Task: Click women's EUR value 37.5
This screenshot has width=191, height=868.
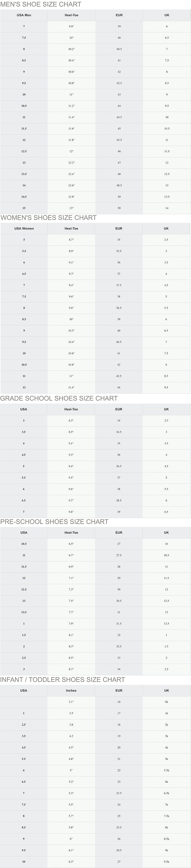Action: click(x=119, y=285)
